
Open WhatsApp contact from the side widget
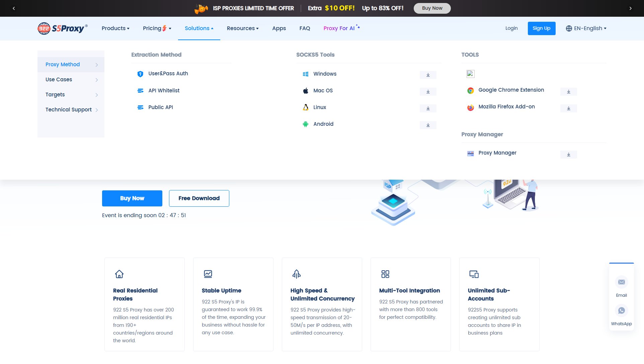621,310
